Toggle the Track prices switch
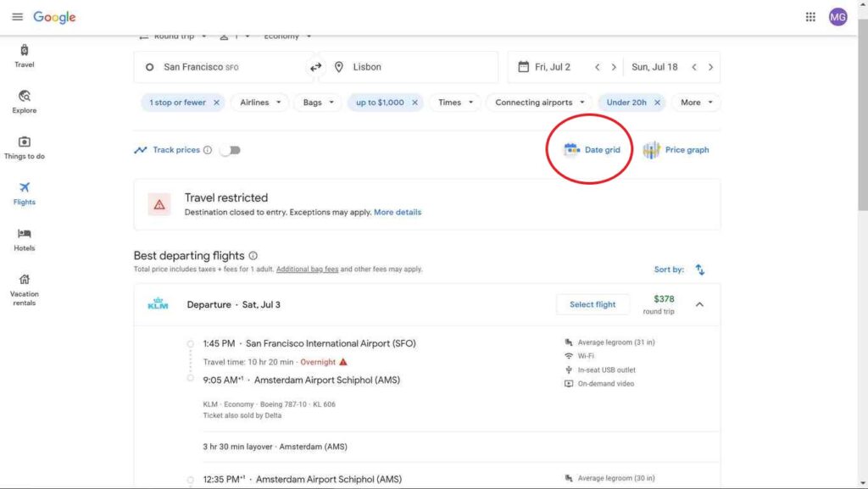This screenshot has width=868, height=489. click(x=231, y=150)
